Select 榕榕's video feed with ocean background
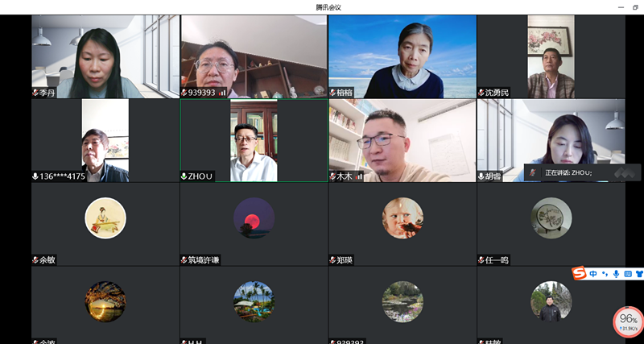 tap(402, 56)
